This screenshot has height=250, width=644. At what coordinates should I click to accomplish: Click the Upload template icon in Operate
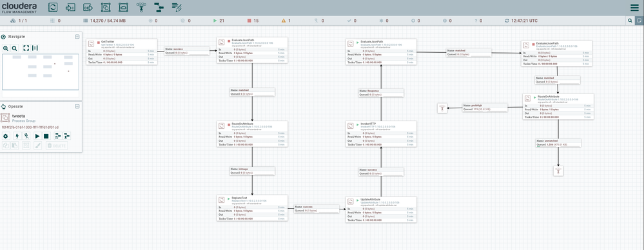click(66, 136)
